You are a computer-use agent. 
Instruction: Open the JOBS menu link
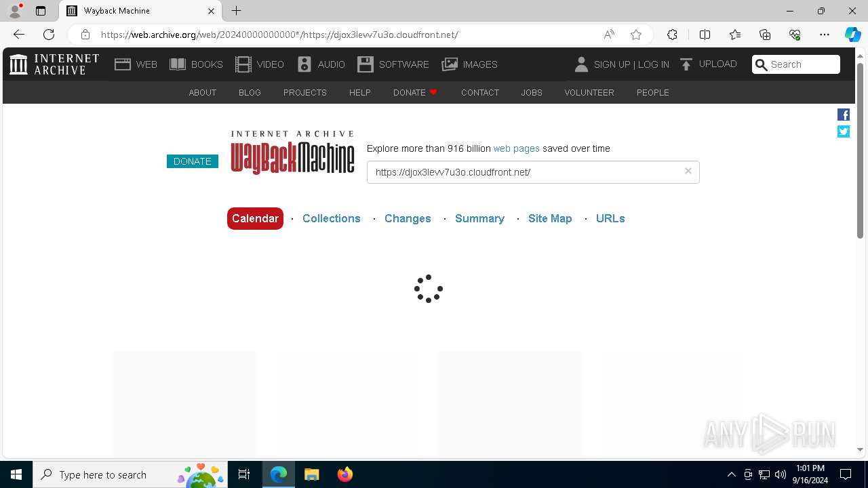(x=532, y=92)
